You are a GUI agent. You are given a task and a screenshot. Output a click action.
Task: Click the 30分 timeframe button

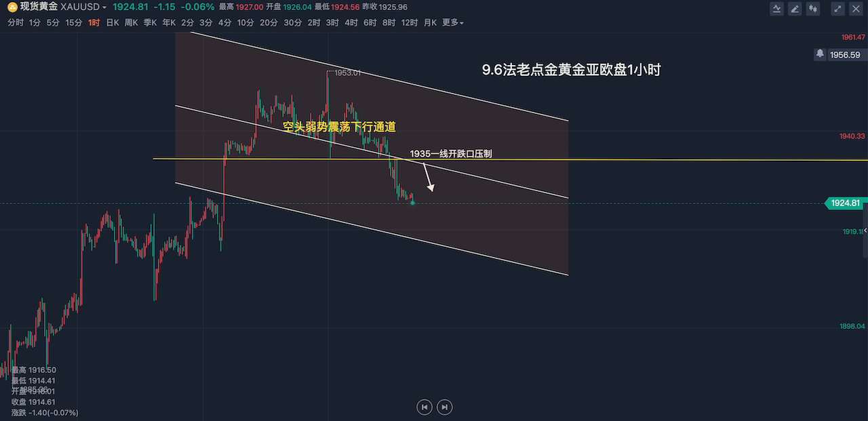[292, 22]
